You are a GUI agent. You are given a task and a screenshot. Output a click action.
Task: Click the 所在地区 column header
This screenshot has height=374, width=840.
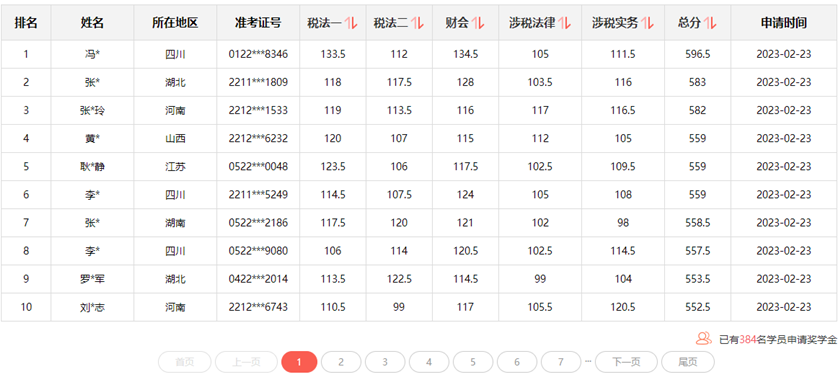175,23
